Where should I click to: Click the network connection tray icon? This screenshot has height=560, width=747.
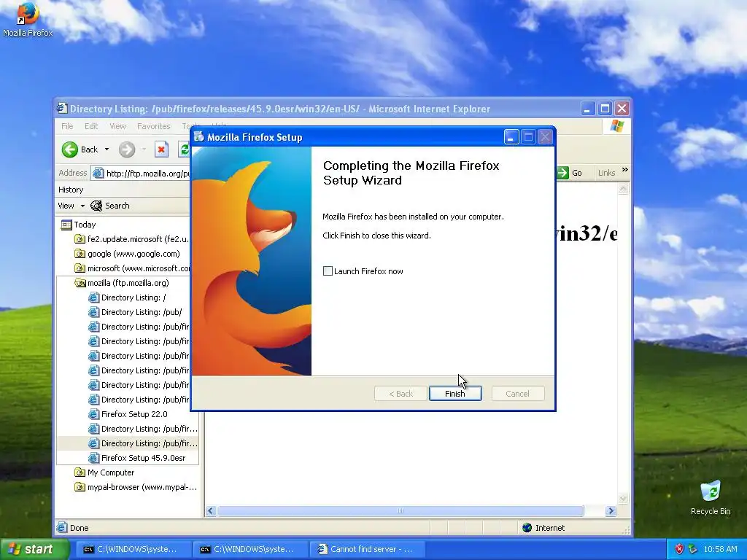coord(693,549)
